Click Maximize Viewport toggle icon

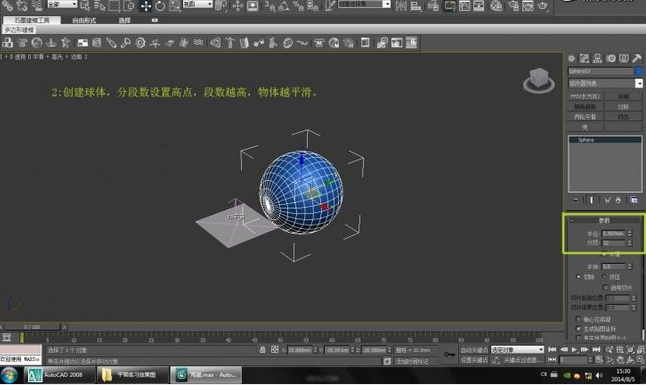pyautogui.click(x=641, y=360)
